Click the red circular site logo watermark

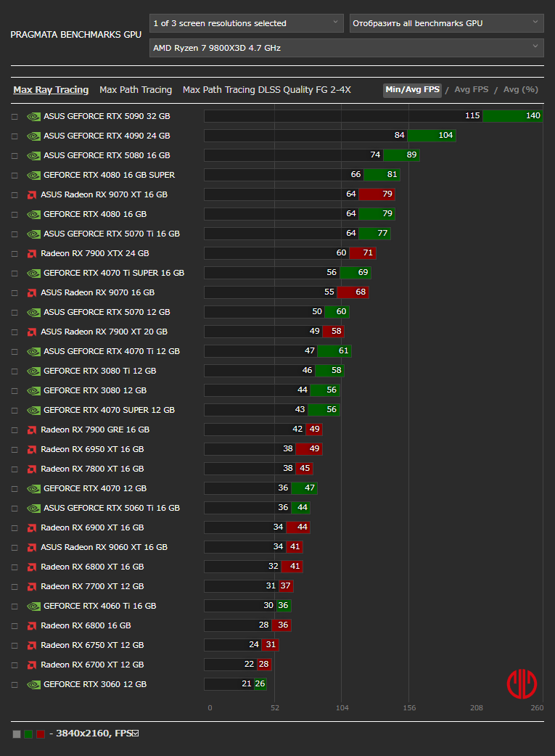522,683
